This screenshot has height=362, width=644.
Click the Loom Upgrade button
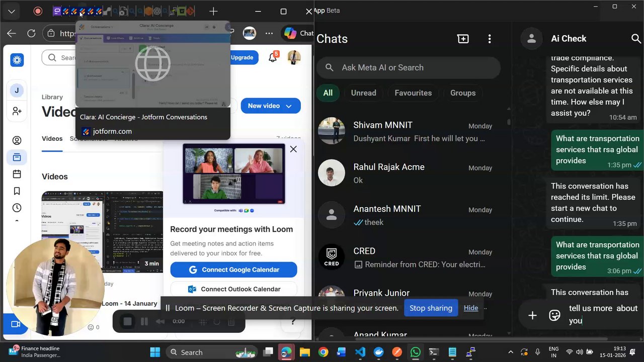click(x=242, y=57)
